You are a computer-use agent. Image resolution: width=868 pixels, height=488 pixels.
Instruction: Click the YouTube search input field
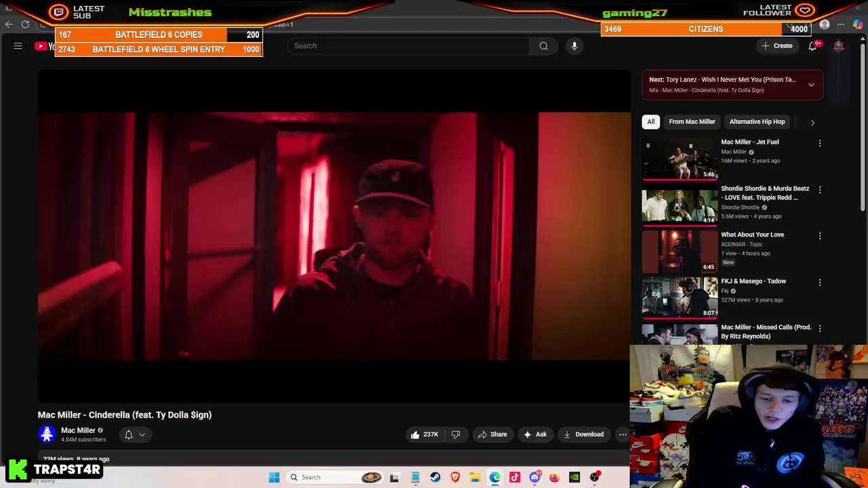click(x=408, y=46)
